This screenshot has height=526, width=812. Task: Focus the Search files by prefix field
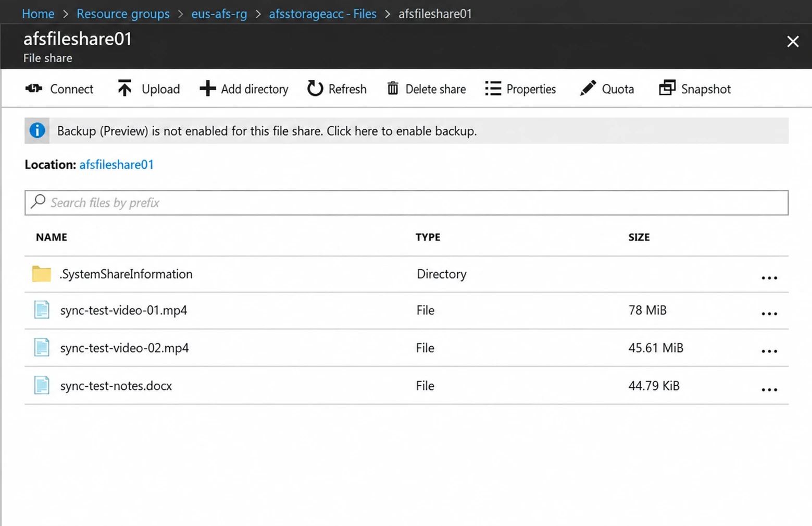point(406,203)
